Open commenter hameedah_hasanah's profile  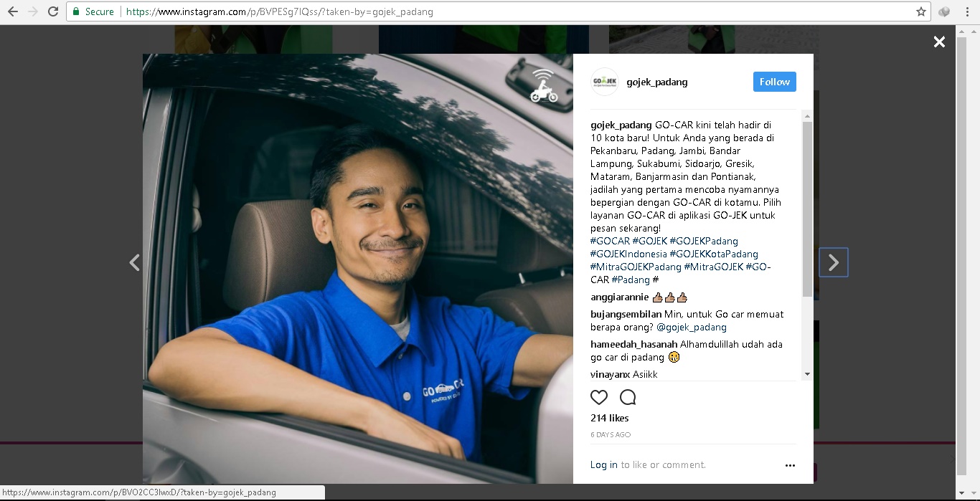[634, 344]
